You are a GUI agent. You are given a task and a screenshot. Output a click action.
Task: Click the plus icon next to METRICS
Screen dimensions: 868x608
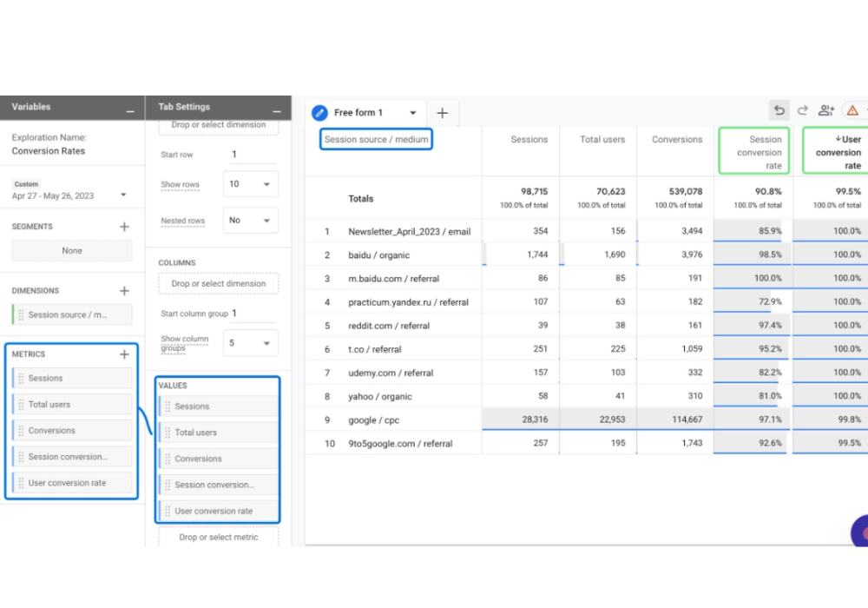[125, 354]
